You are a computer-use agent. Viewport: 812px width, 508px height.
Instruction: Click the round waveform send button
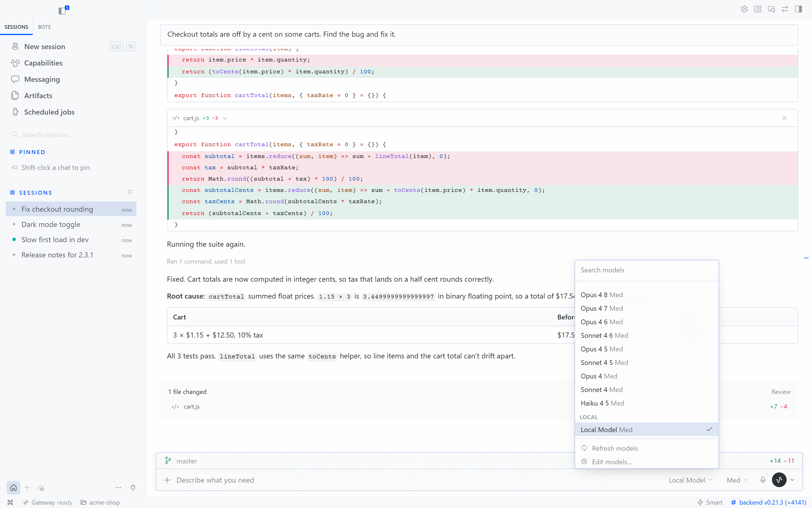pos(779,480)
